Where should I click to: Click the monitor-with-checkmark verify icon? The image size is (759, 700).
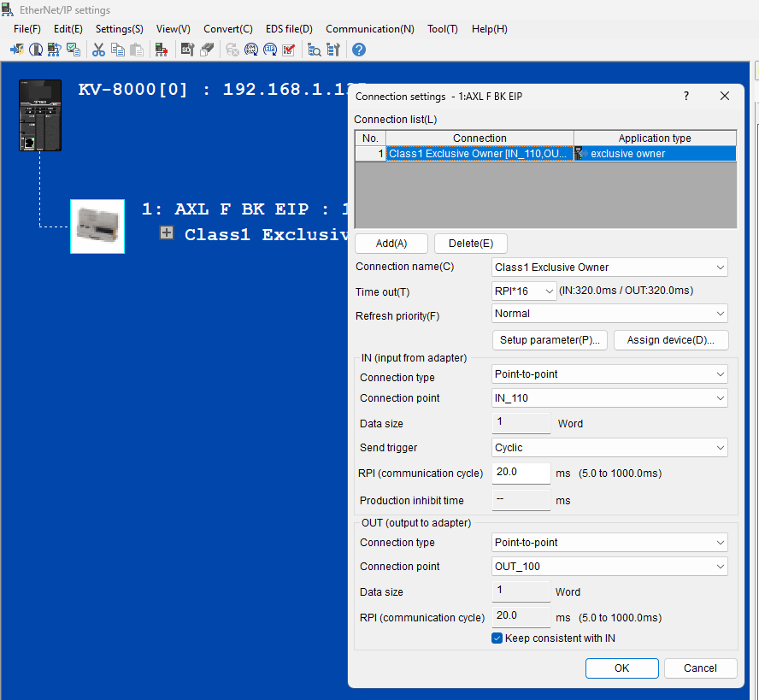tap(74, 50)
